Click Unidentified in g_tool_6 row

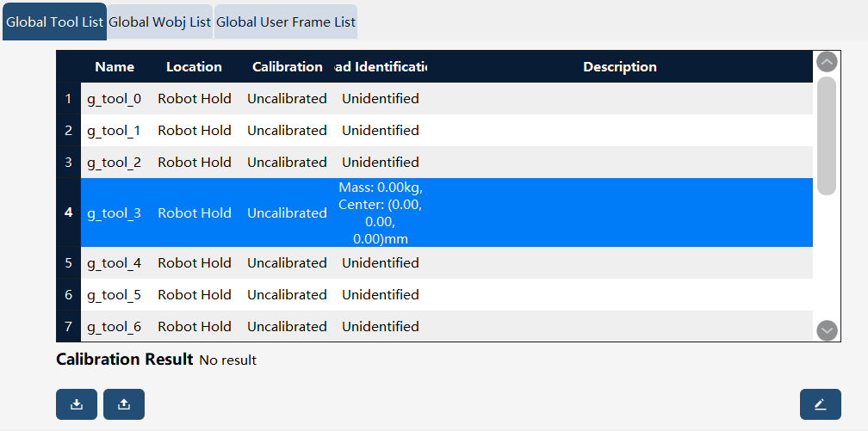(x=381, y=326)
